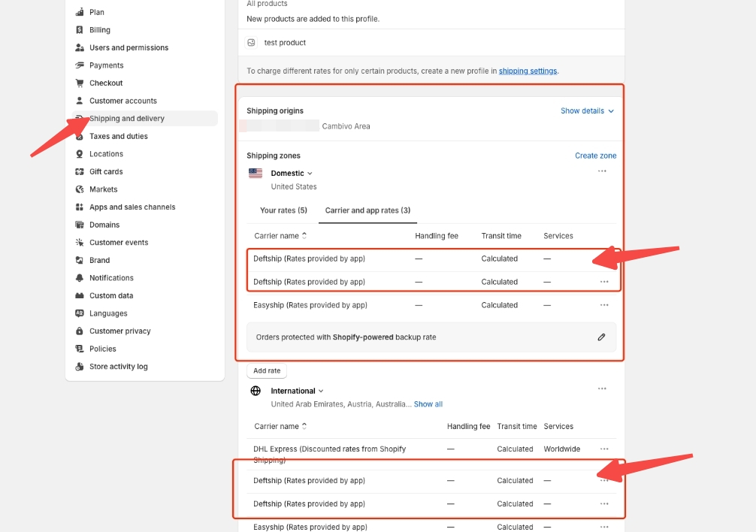Image resolution: width=756 pixels, height=532 pixels.
Task: Open Customer privacy settings
Action: click(120, 331)
